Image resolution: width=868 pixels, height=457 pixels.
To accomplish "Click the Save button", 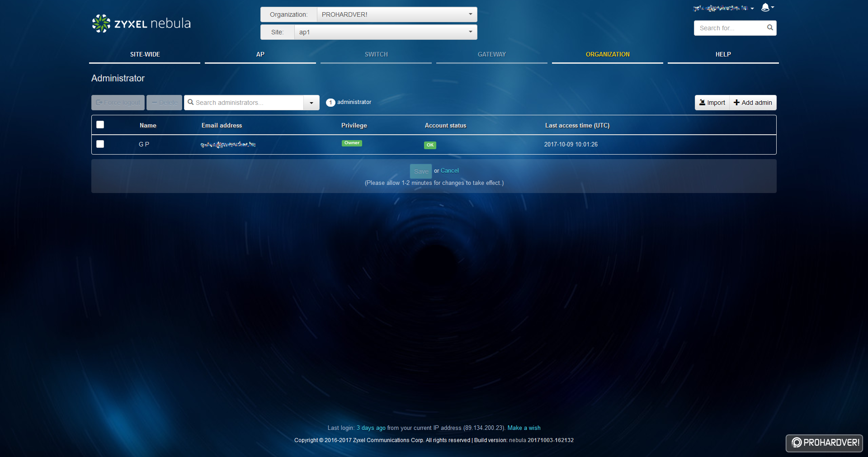I will point(421,171).
